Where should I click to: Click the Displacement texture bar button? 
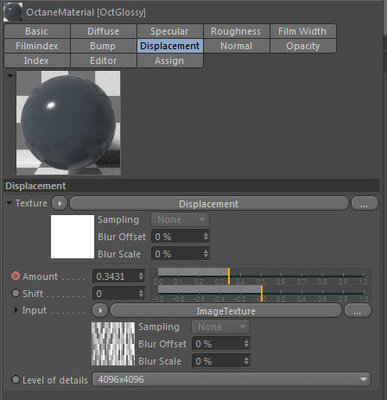[209, 203]
